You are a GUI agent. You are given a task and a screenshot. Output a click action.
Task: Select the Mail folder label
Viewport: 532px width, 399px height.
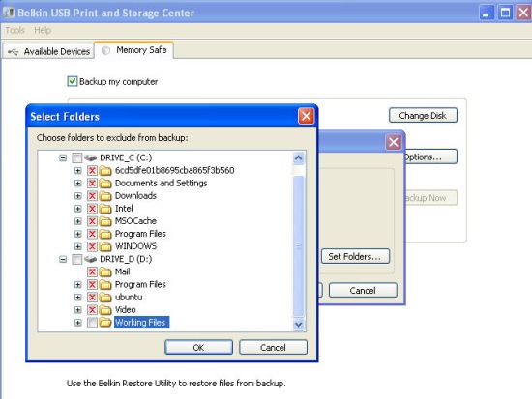[x=123, y=271]
